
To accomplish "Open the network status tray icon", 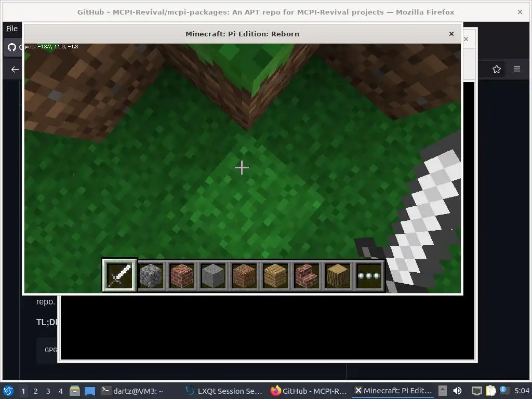I will tap(477, 391).
